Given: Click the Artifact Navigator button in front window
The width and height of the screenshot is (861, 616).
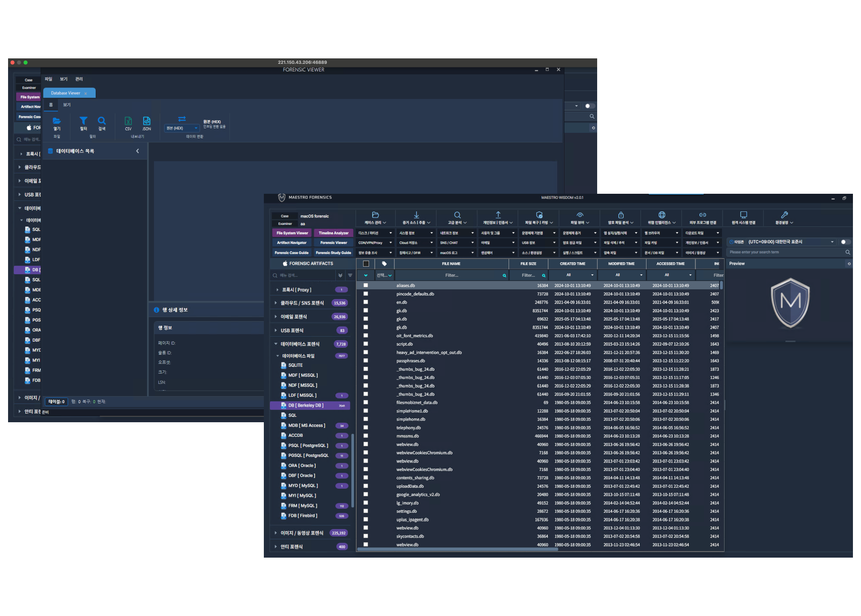Looking at the screenshot, I should pos(292,243).
